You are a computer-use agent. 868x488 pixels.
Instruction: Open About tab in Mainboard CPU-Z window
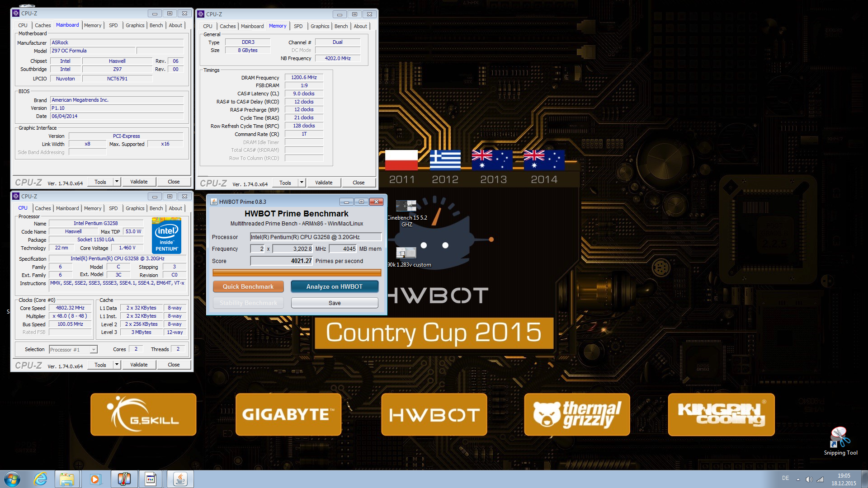(x=175, y=25)
